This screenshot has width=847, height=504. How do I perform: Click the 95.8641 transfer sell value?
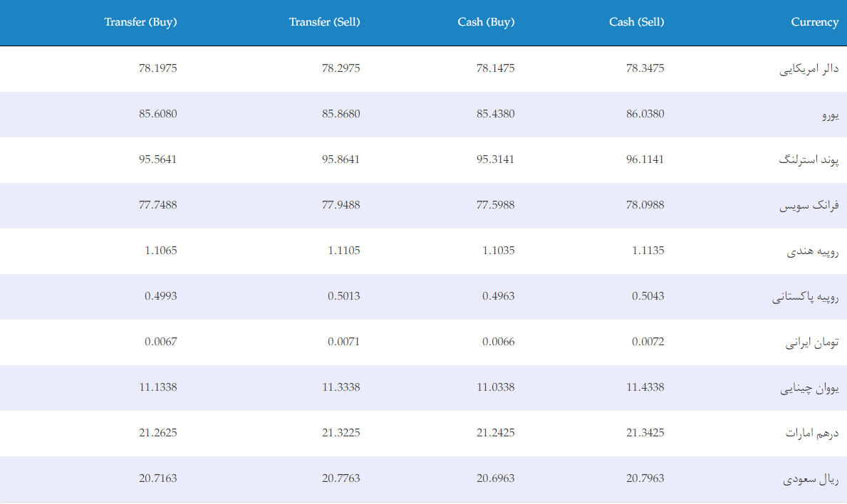tap(341, 159)
